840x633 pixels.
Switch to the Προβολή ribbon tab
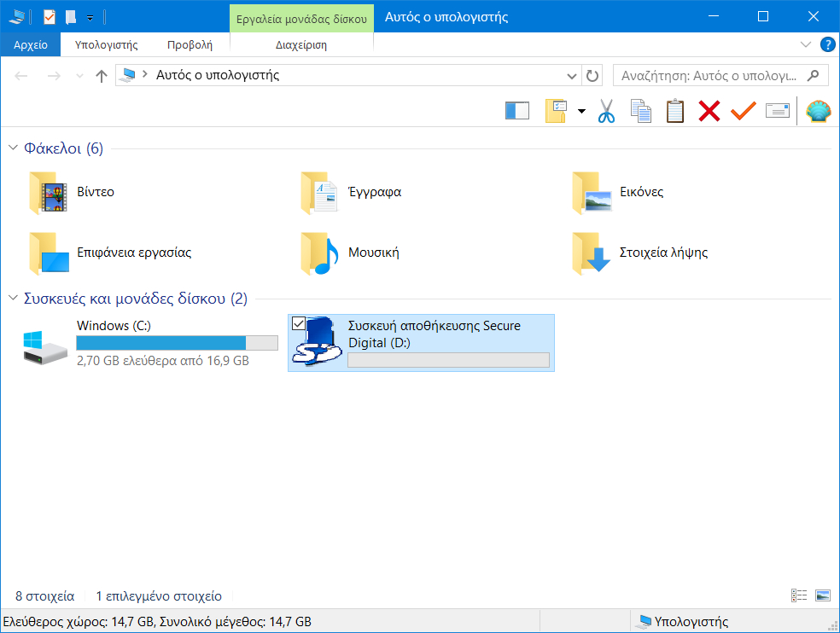[190, 45]
